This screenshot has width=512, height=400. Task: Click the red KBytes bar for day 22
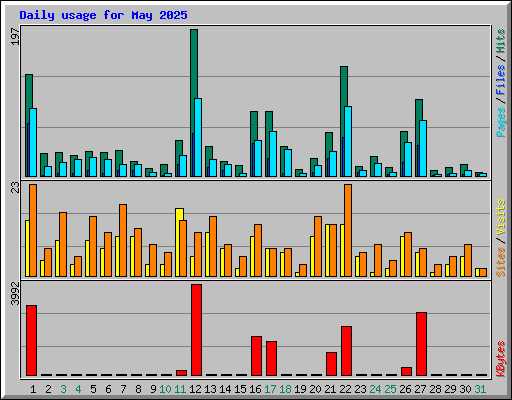click(346, 351)
